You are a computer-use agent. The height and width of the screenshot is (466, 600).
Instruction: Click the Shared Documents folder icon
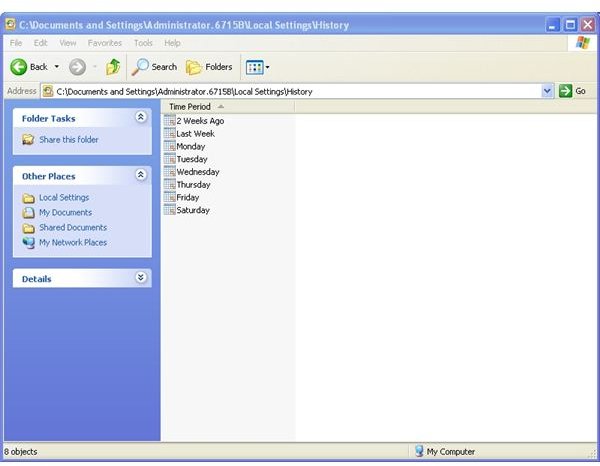(28, 228)
